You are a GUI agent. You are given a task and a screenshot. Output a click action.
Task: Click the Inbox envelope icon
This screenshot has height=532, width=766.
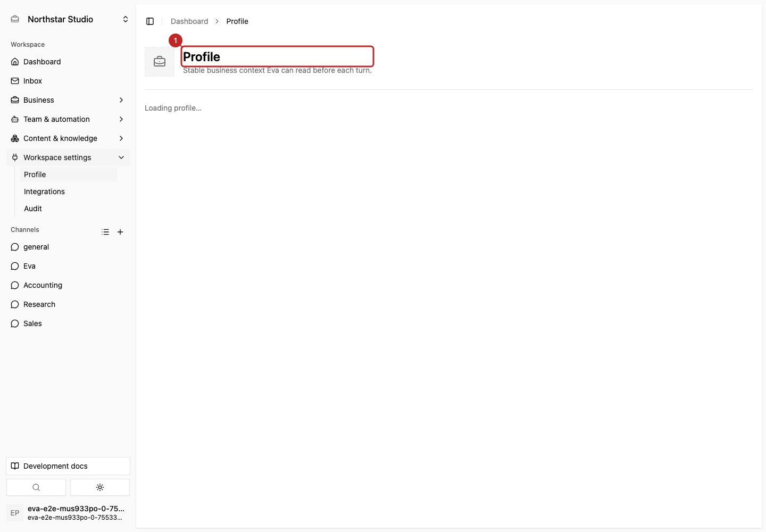click(x=15, y=81)
